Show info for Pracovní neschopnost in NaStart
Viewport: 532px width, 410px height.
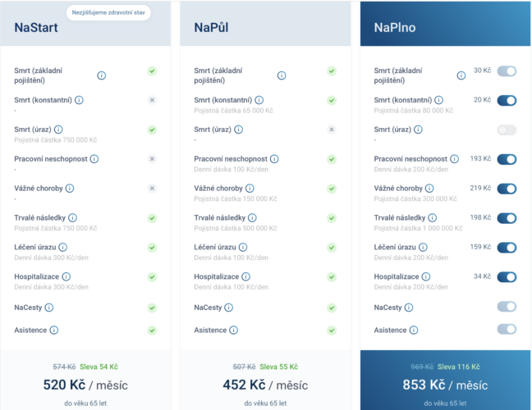94,159
